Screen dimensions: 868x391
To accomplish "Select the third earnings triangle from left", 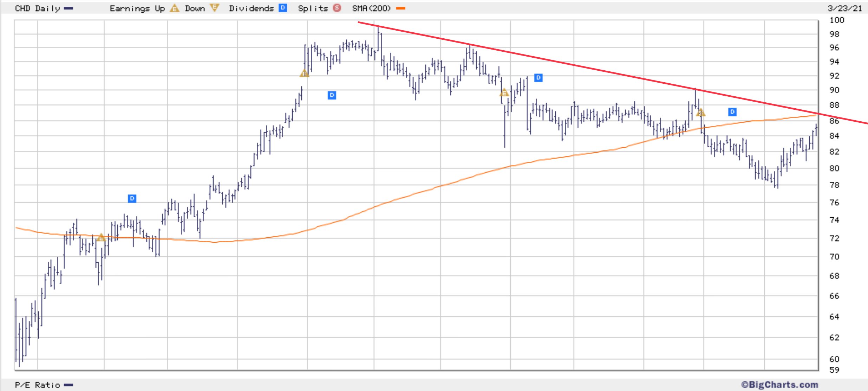I will tap(504, 93).
